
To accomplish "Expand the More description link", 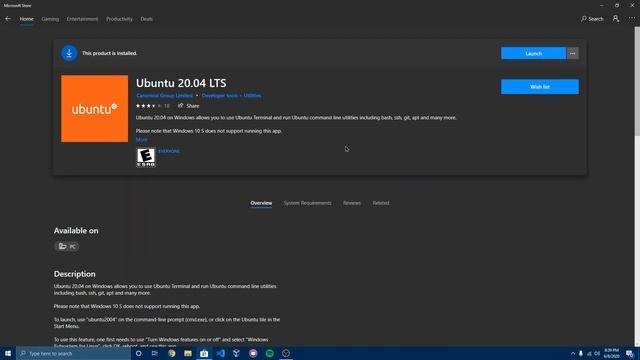I will [x=142, y=140].
